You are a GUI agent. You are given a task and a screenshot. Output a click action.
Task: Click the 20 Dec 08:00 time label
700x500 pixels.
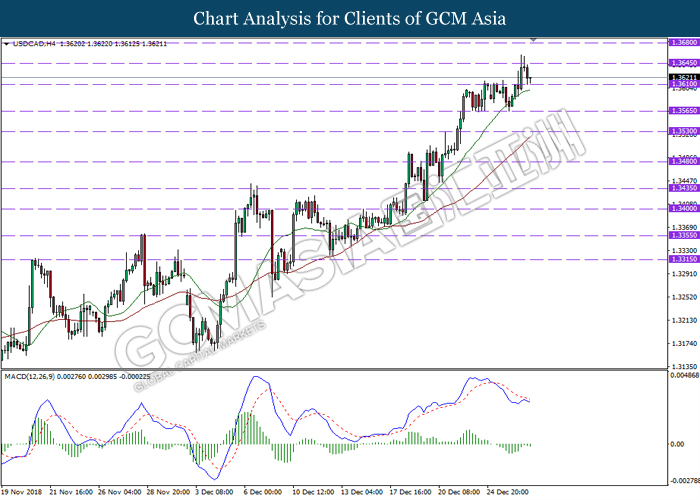pos(459,492)
